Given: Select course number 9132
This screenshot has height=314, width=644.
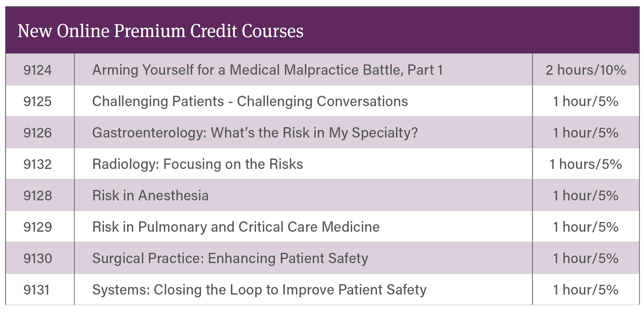Looking at the screenshot, I should click(x=37, y=164).
